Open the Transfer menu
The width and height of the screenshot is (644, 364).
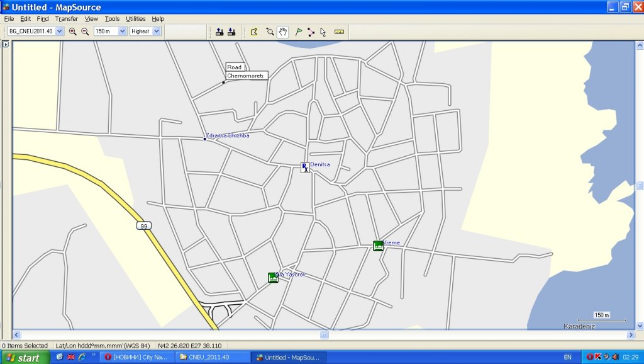click(x=66, y=19)
